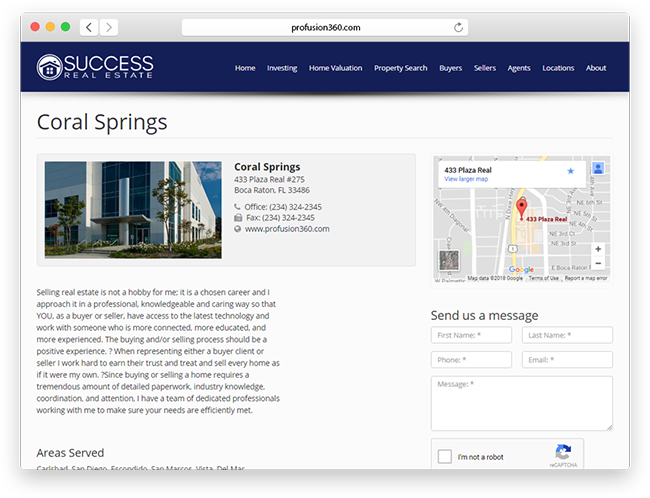Click the Success Real Estate logo
The width and height of the screenshot is (650, 498).
pyautogui.click(x=95, y=67)
